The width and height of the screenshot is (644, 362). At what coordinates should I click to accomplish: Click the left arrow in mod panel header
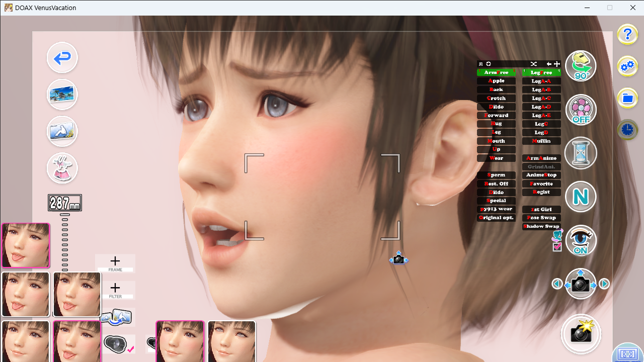549,64
